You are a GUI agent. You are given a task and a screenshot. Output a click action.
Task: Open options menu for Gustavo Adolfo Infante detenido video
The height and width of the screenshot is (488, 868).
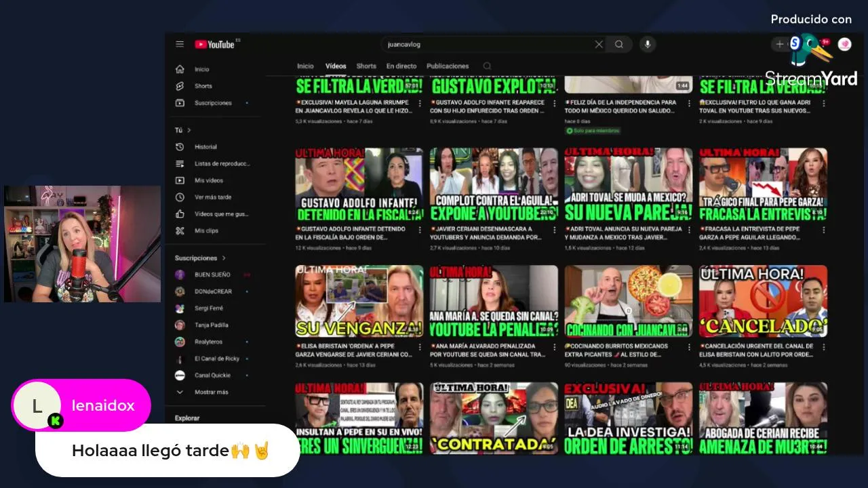pyautogui.click(x=420, y=229)
